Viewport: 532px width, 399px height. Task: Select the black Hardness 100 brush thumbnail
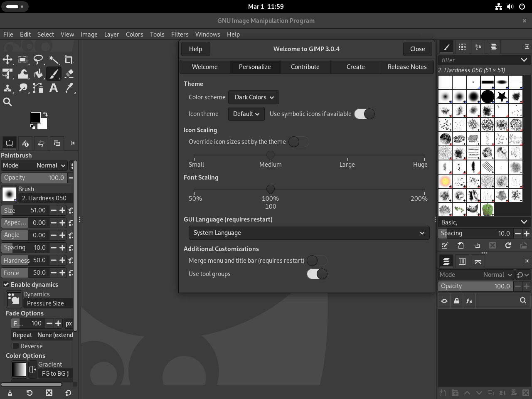[487, 96]
